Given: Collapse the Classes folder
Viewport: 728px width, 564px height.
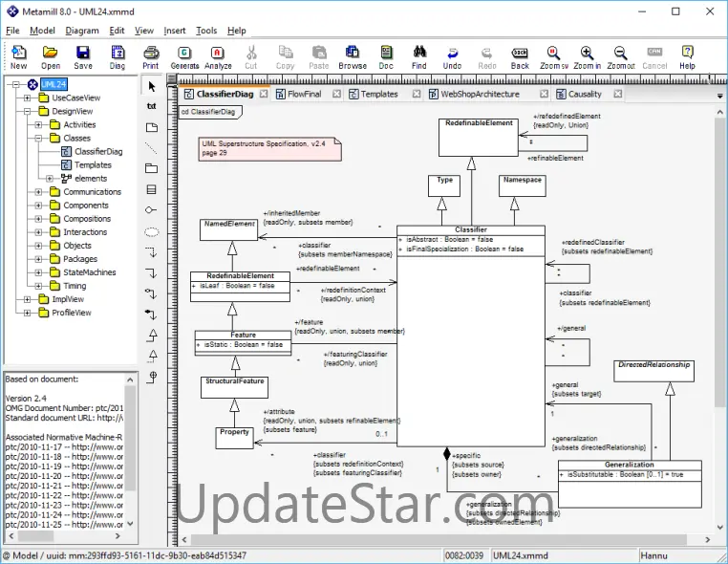Looking at the screenshot, I should click(x=38, y=138).
